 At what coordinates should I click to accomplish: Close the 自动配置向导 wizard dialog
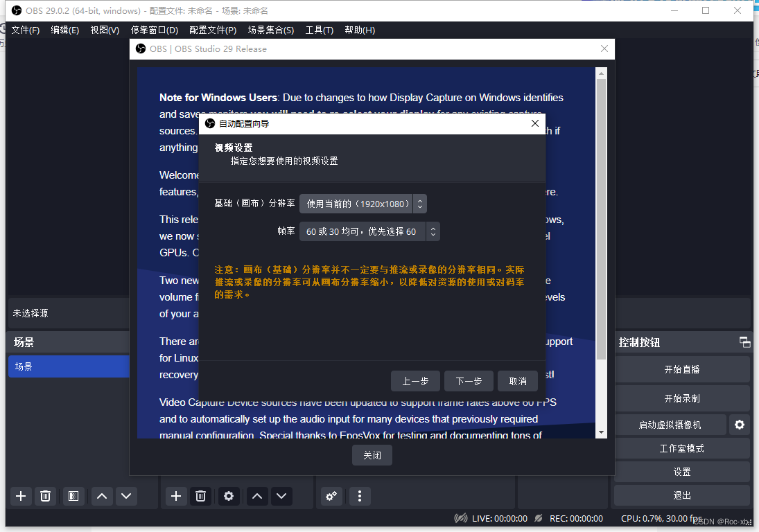[535, 123]
